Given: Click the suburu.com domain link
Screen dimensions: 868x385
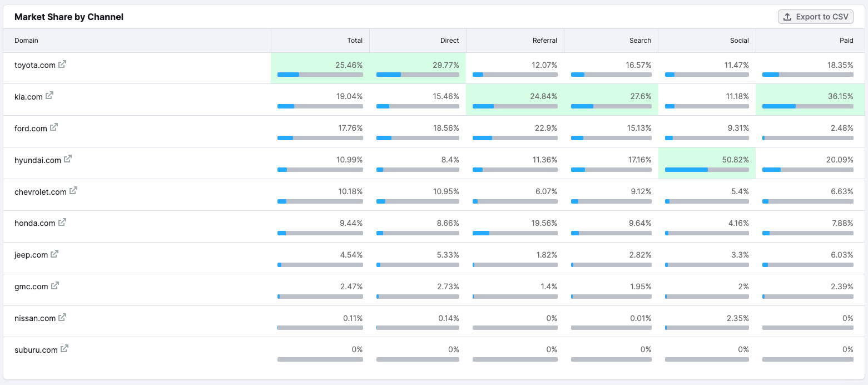Looking at the screenshot, I should pyautogui.click(x=36, y=350).
